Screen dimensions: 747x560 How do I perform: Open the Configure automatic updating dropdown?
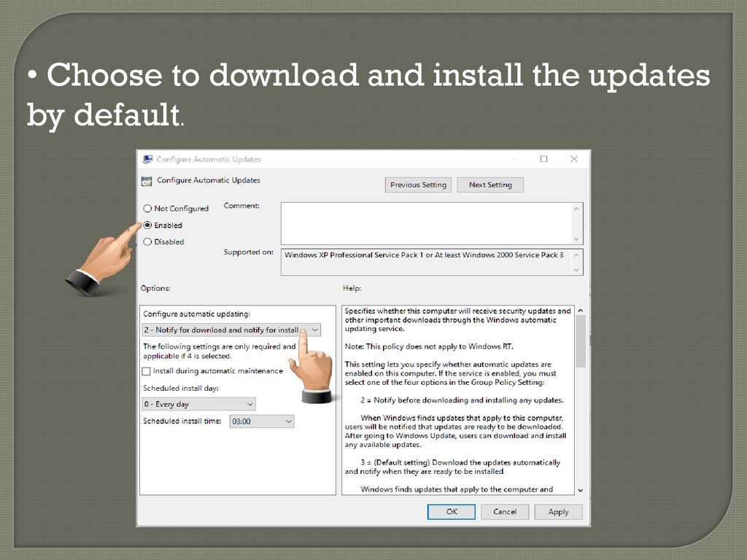(x=231, y=330)
